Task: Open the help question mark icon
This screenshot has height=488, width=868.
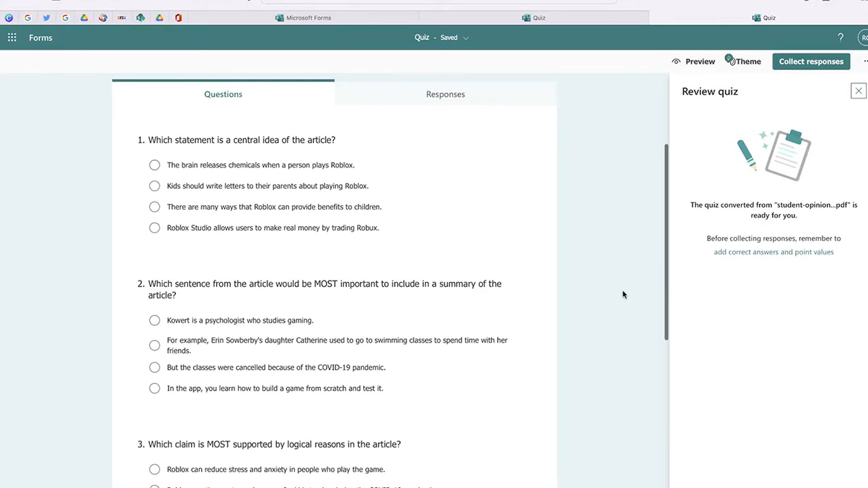Action: (840, 38)
